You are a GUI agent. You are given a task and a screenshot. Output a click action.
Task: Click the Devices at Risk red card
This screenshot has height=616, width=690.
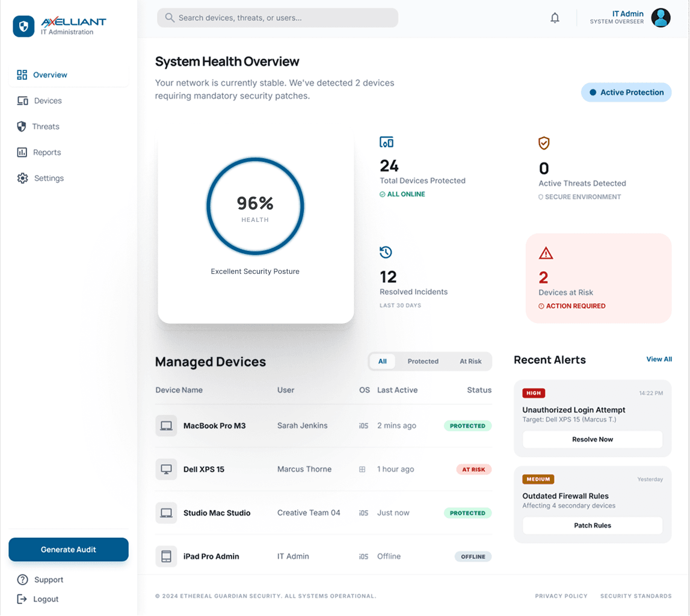pos(599,279)
